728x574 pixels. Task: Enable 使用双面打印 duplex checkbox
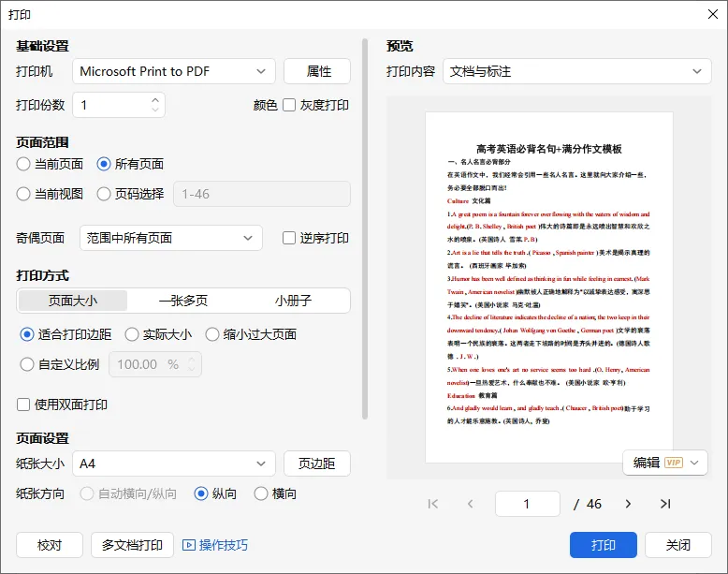tap(23, 405)
